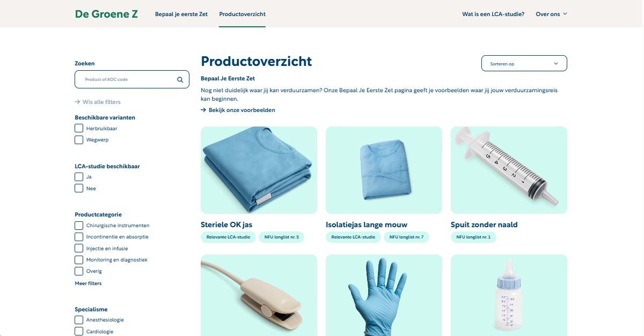Image resolution: width=644 pixels, height=336 pixels.
Task: Tick the Wegwerp variant checkbox
Action: 79,140
